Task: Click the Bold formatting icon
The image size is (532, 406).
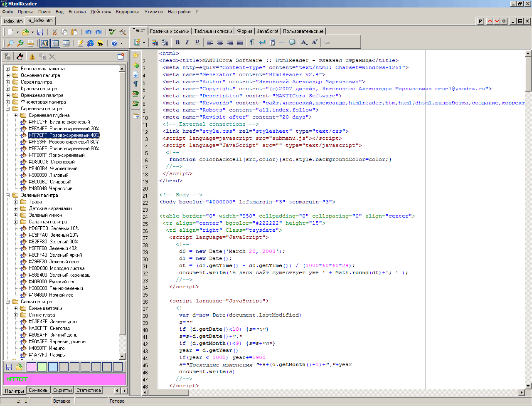Action: [177, 42]
